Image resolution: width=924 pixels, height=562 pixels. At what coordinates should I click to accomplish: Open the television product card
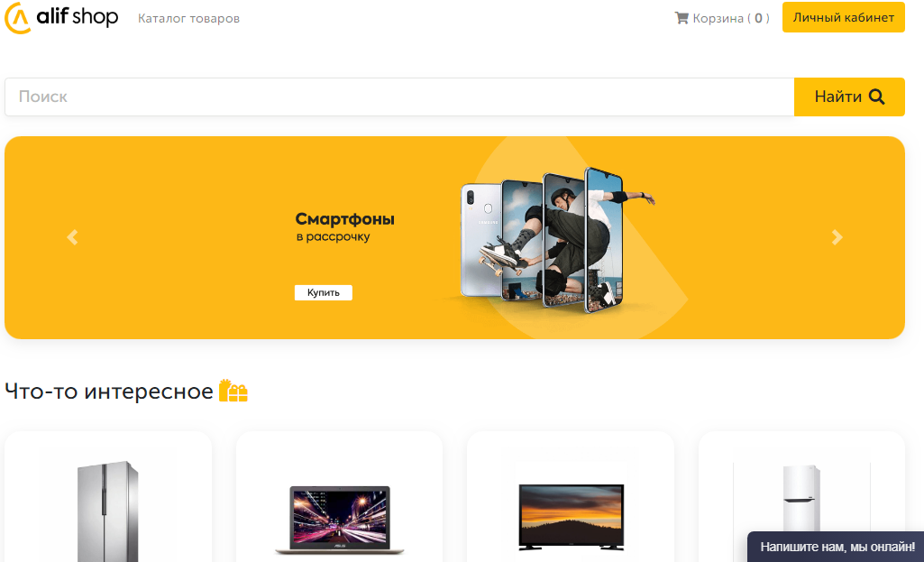[571, 497]
